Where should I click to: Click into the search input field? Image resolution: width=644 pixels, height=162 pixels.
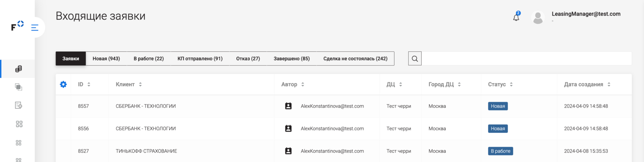(526, 59)
